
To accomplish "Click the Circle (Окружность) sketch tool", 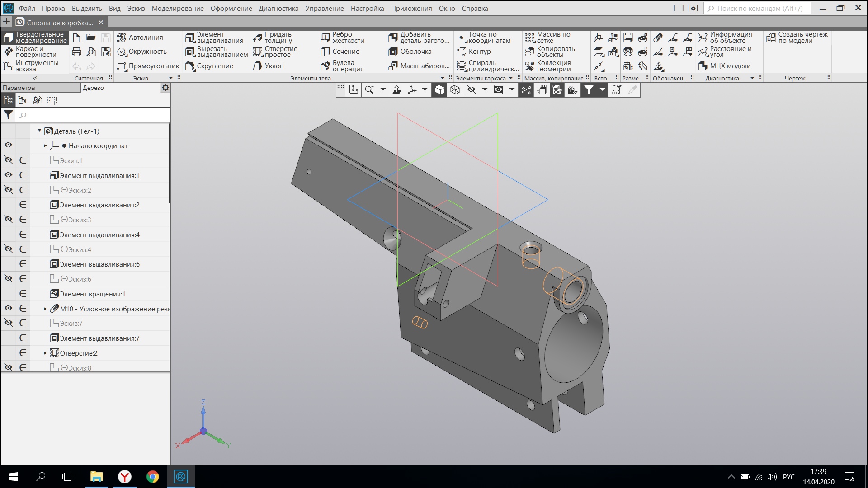I will (x=142, y=52).
